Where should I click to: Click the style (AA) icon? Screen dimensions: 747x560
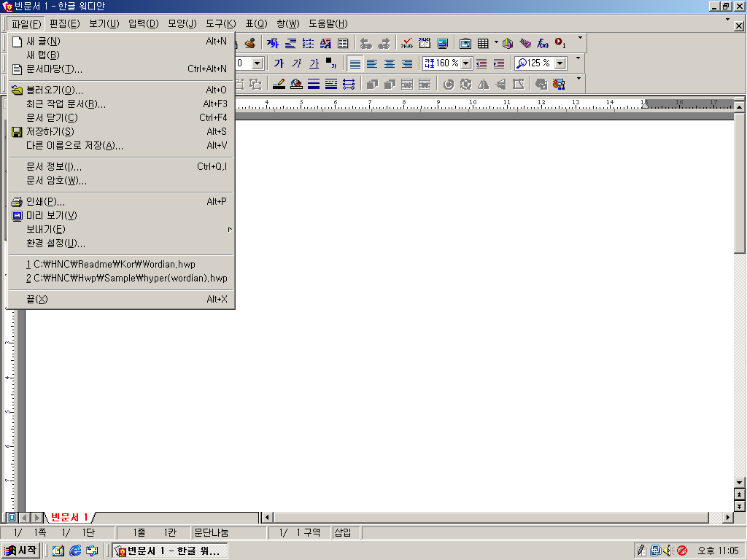(x=326, y=43)
